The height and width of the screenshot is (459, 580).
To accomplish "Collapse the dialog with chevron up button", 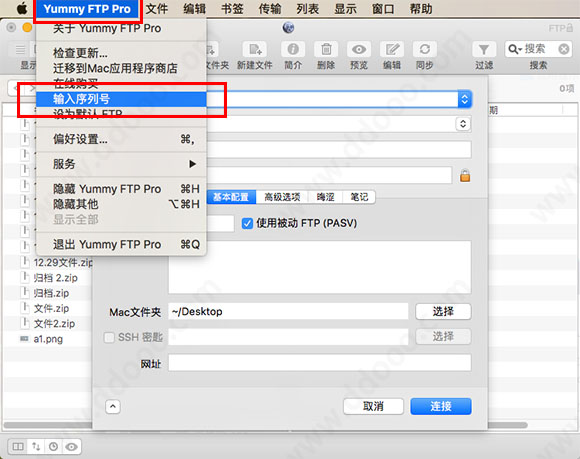I will click(113, 406).
